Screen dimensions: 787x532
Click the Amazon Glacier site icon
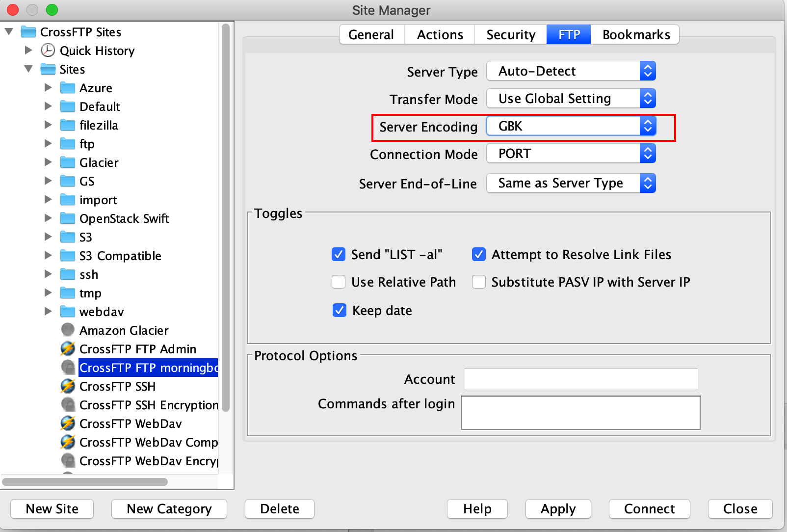tap(68, 330)
